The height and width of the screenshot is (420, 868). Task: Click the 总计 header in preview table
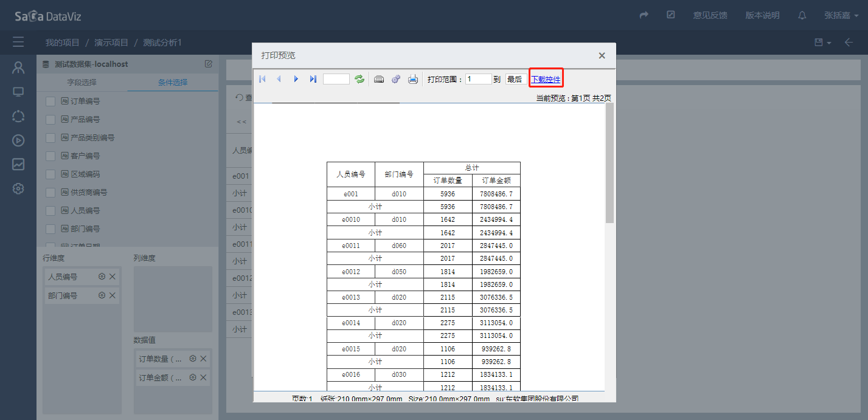[472, 168]
